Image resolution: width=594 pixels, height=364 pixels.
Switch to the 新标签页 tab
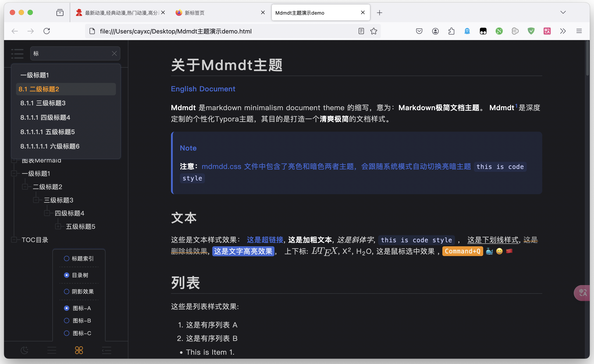(194, 13)
